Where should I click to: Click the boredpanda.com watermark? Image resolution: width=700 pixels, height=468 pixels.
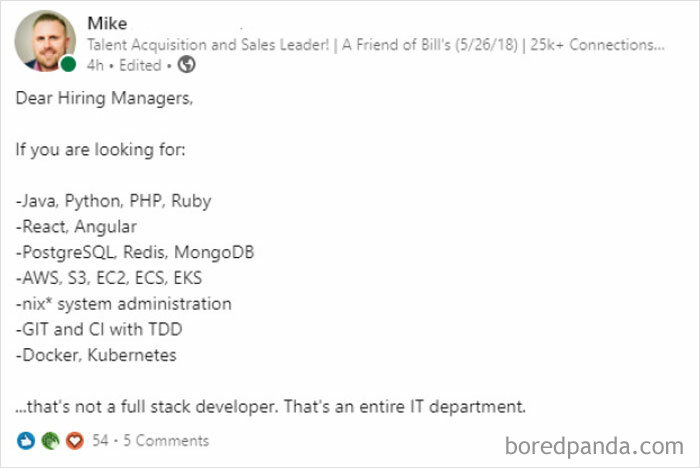click(593, 444)
